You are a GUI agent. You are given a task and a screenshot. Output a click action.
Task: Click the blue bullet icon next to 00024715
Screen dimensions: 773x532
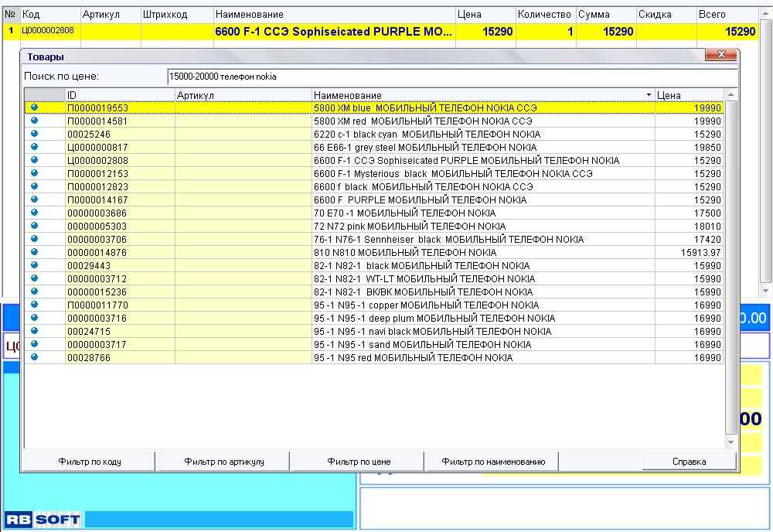tap(34, 331)
